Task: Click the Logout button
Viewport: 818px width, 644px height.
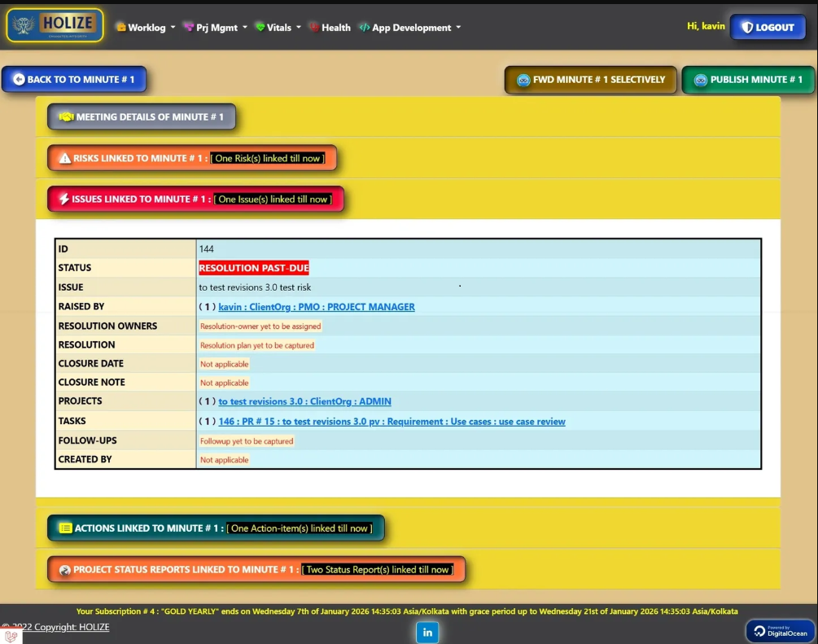Action: pyautogui.click(x=768, y=27)
